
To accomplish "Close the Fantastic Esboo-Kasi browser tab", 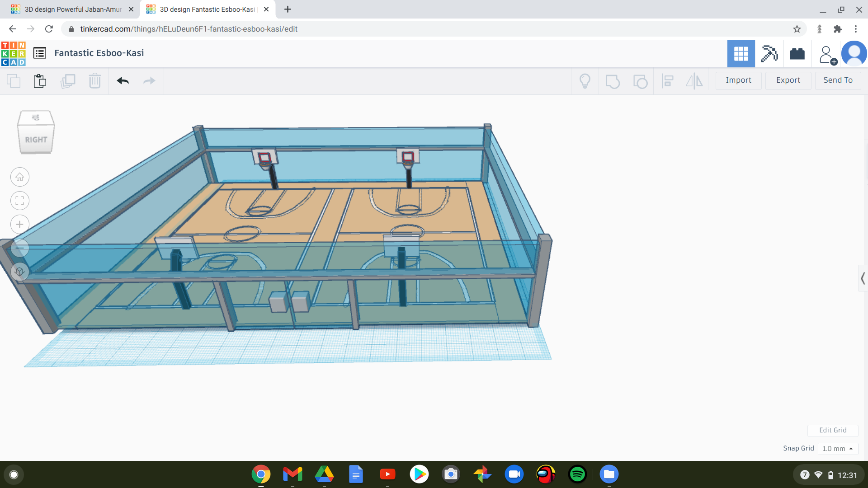I will point(266,9).
